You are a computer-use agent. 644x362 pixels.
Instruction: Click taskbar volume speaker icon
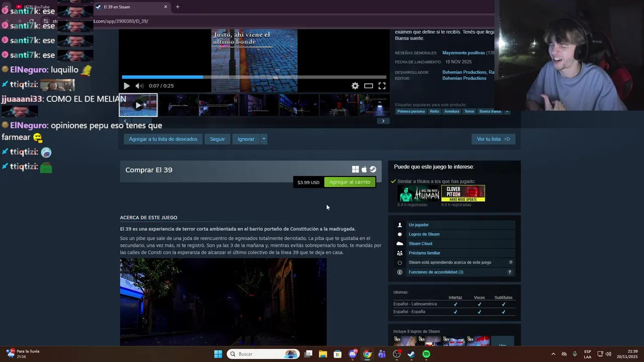pos(608,354)
